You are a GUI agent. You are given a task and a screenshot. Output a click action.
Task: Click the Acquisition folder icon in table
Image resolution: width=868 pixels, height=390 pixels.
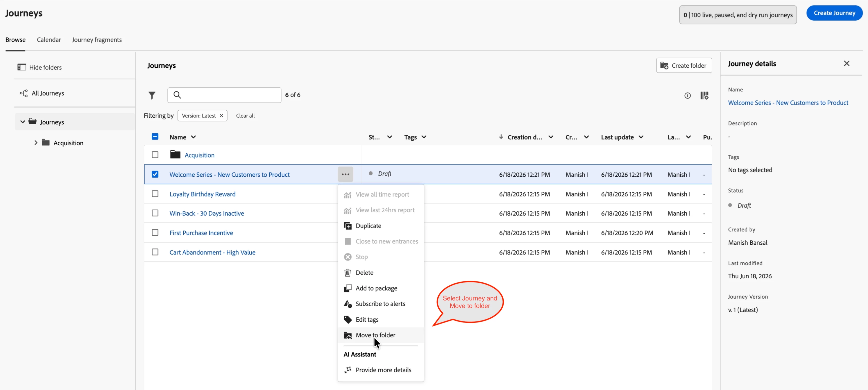click(175, 154)
